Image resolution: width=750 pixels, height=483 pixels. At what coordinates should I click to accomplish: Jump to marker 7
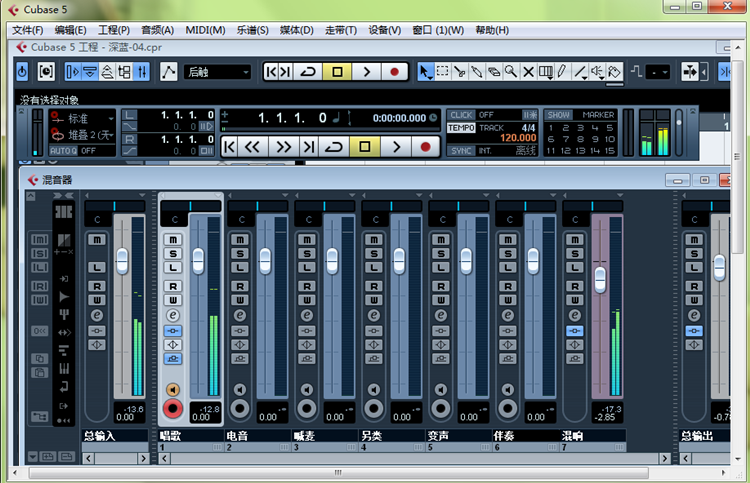coord(565,139)
